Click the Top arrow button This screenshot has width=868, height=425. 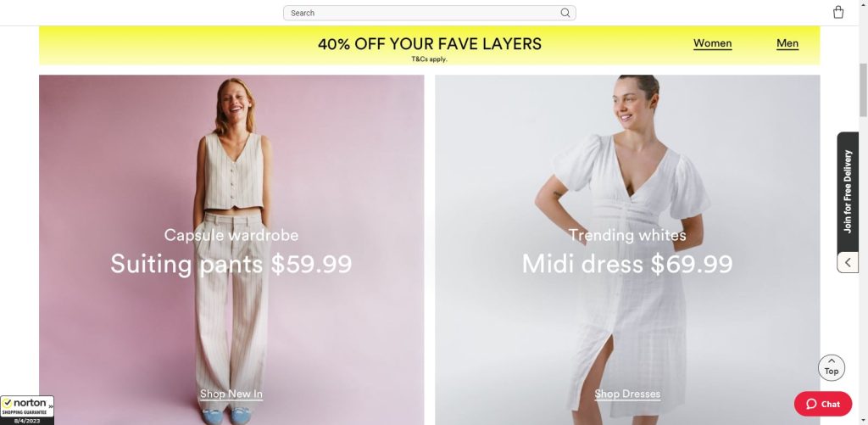(831, 367)
